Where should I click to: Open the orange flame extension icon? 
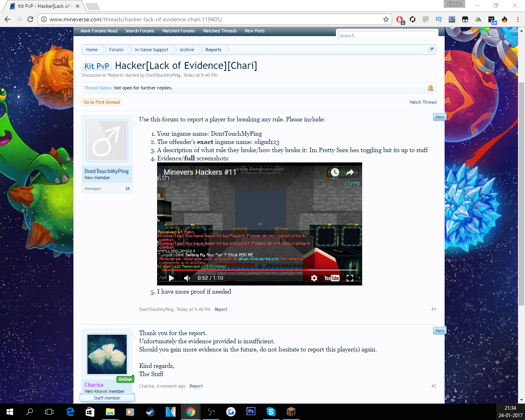[x=504, y=19]
